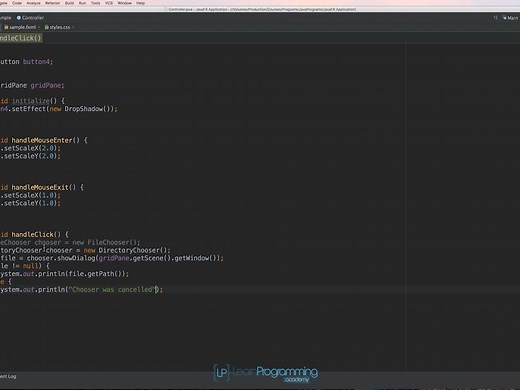Close the sample.fxml tab
The image size is (520, 390).
(x=39, y=27)
